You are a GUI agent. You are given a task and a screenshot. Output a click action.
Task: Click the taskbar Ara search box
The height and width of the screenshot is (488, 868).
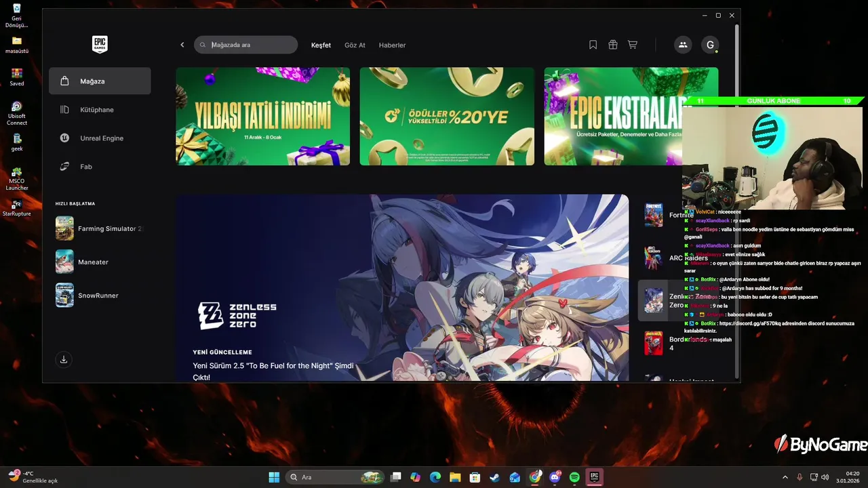[x=335, y=477]
